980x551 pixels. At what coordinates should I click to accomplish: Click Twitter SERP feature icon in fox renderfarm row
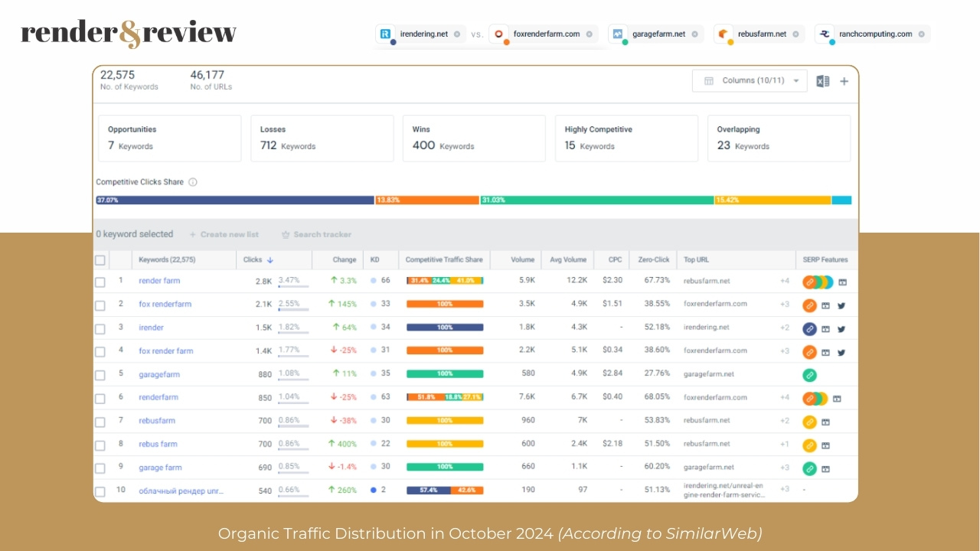pos(841,305)
